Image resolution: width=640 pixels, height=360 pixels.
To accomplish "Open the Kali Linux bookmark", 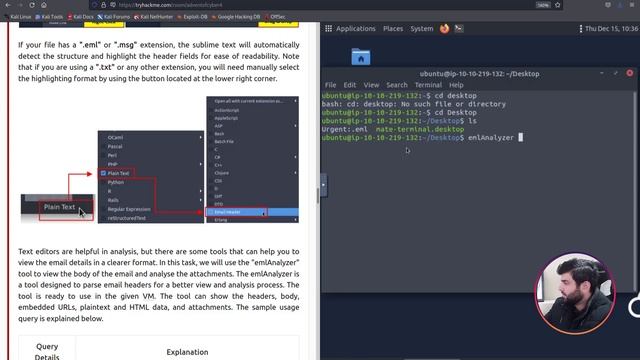I will point(18,17).
